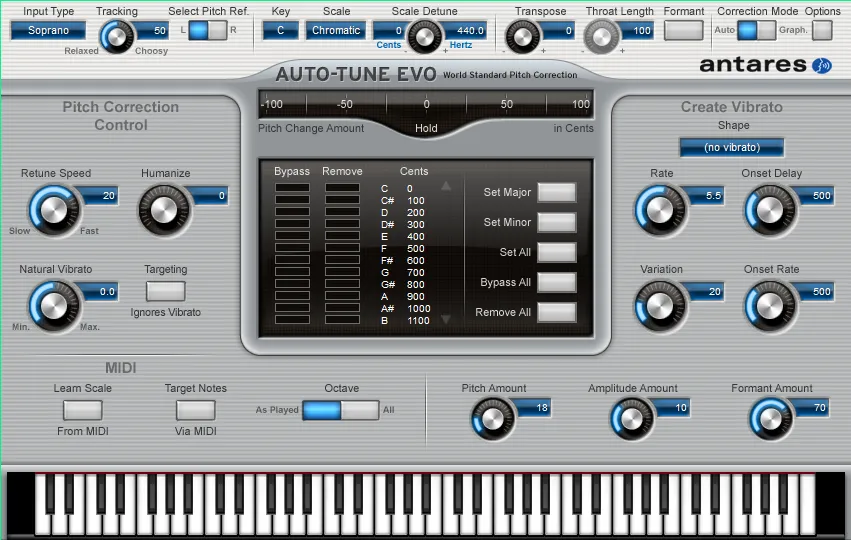
Task: Toggle Bypass for note D#
Action: pyautogui.click(x=292, y=224)
